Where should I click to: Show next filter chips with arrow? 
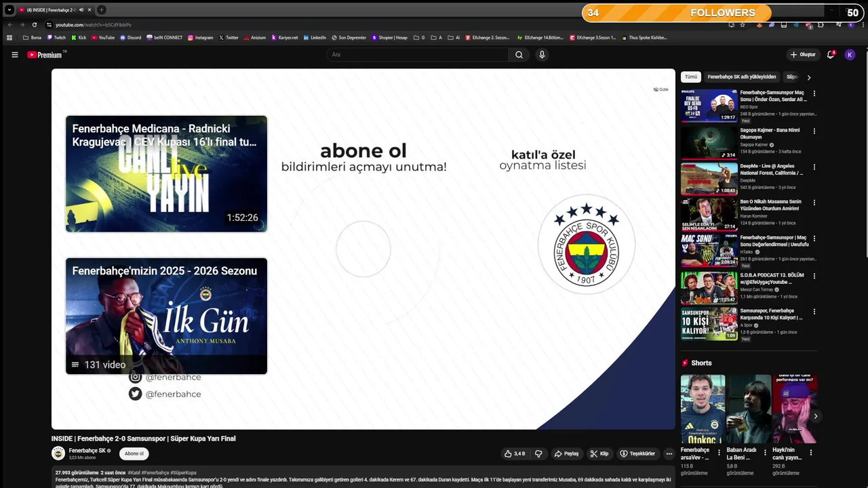[808, 77]
